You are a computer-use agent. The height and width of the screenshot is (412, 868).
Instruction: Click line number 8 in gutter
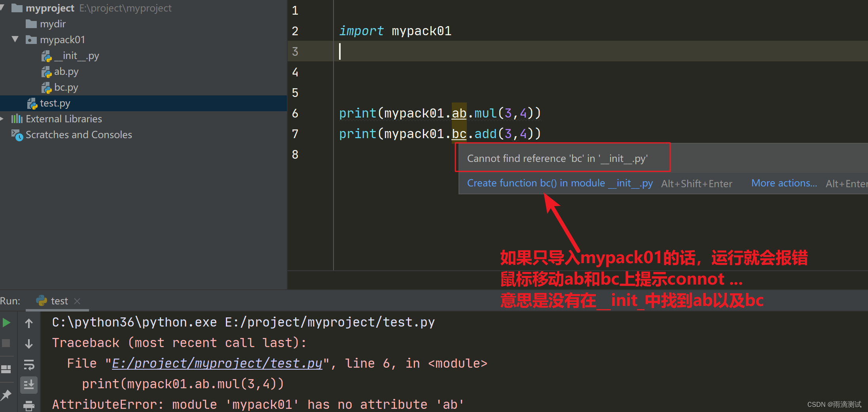[x=295, y=155]
